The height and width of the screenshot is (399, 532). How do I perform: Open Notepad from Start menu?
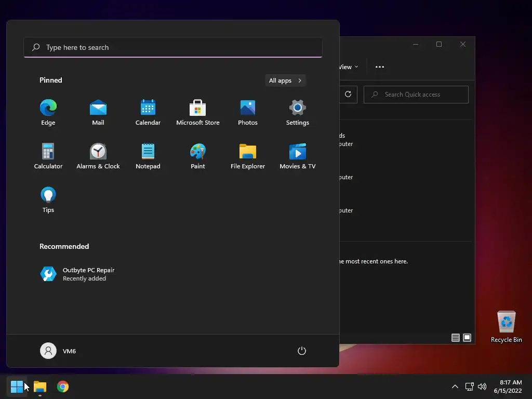148,156
